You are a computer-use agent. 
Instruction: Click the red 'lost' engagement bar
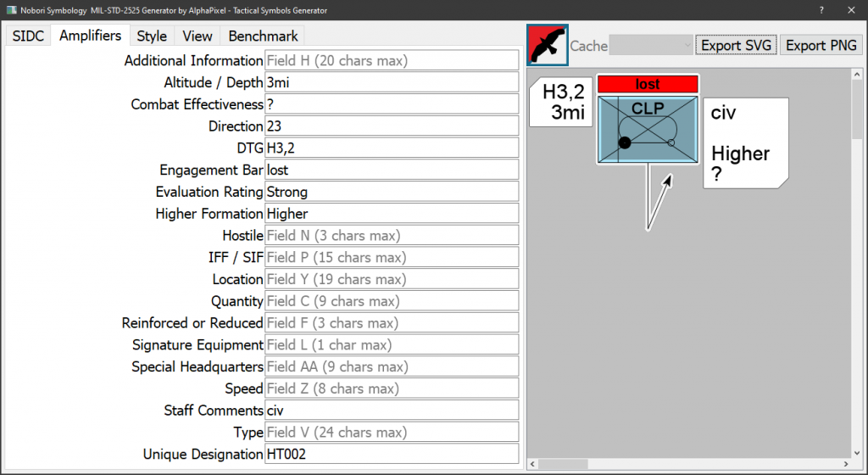coord(648,84)
